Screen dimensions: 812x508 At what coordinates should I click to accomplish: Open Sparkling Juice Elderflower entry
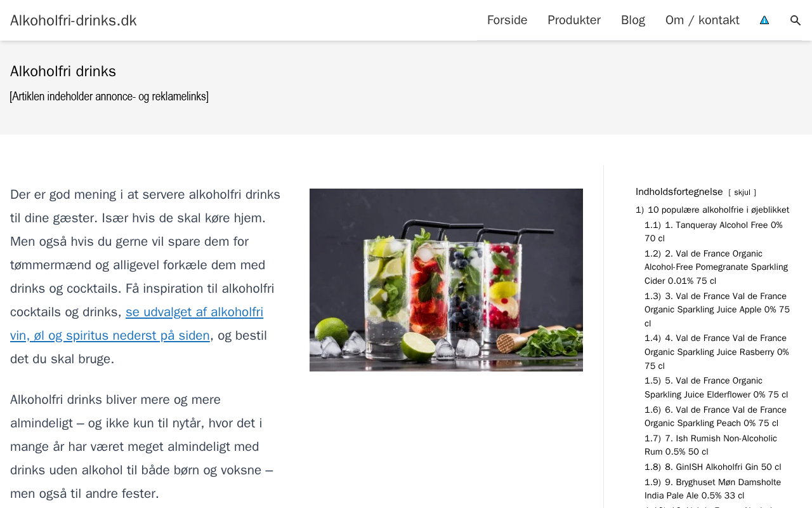(716, 387)
